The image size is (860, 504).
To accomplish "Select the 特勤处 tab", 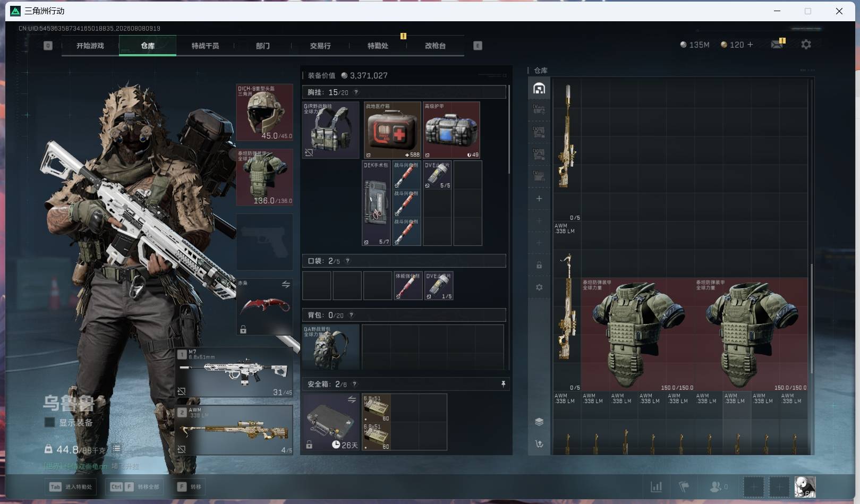I will click(378, 46).
